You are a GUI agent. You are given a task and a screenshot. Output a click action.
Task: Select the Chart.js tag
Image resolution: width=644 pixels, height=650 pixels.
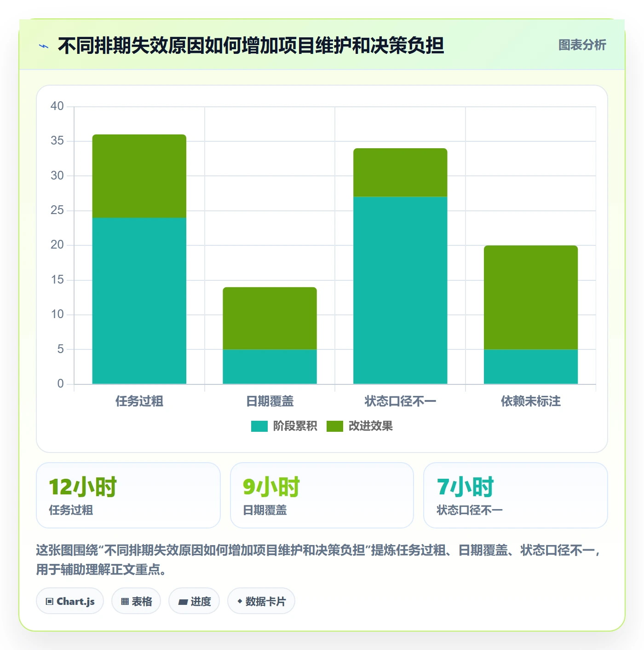pyautogui.click(x=70, y=601)
